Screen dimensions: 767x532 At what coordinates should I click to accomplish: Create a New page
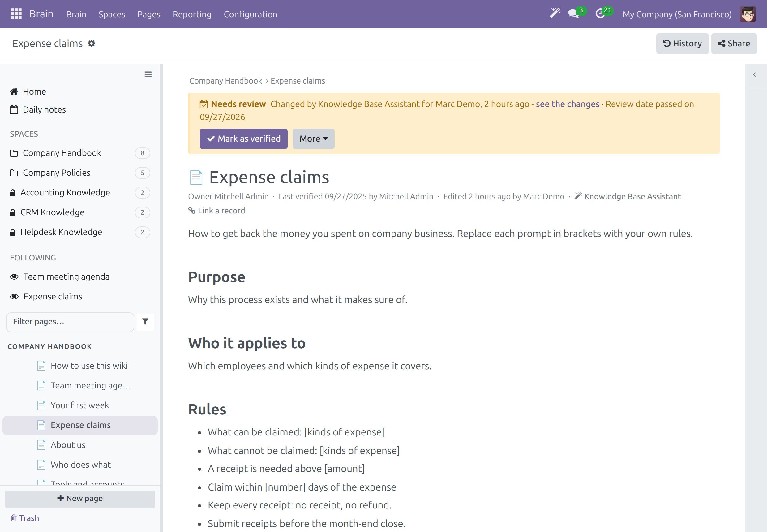(80, 499)
